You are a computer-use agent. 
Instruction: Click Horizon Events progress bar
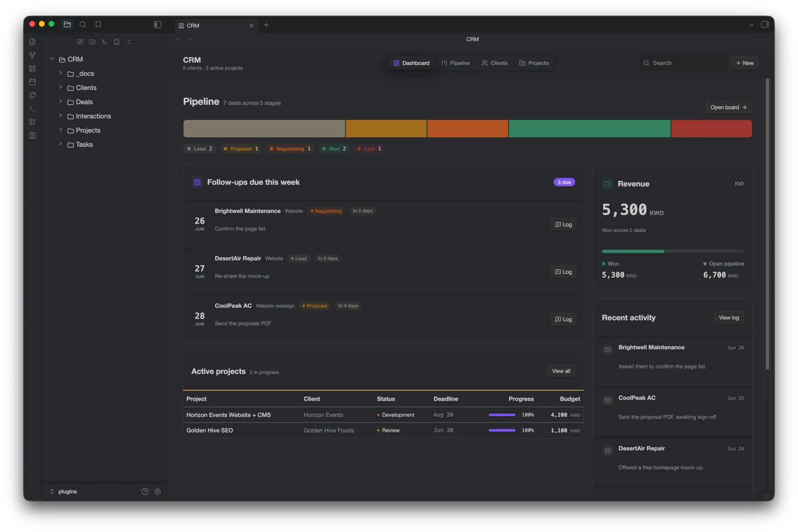(x=502, y=415)
